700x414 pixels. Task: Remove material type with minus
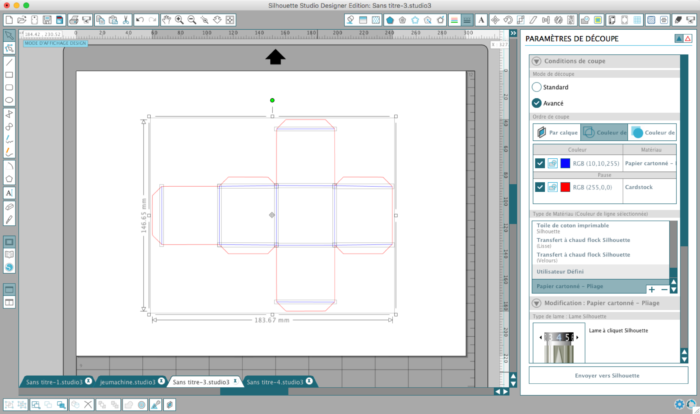pos(664,290)
